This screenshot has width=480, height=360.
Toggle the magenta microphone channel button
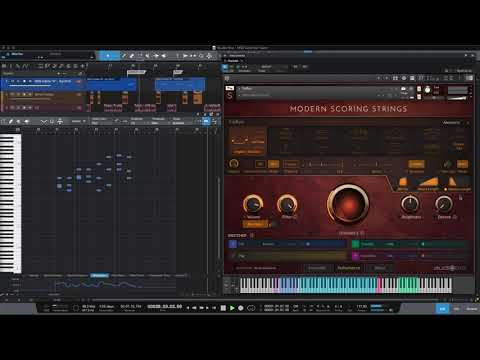click(x=356, y=256)
